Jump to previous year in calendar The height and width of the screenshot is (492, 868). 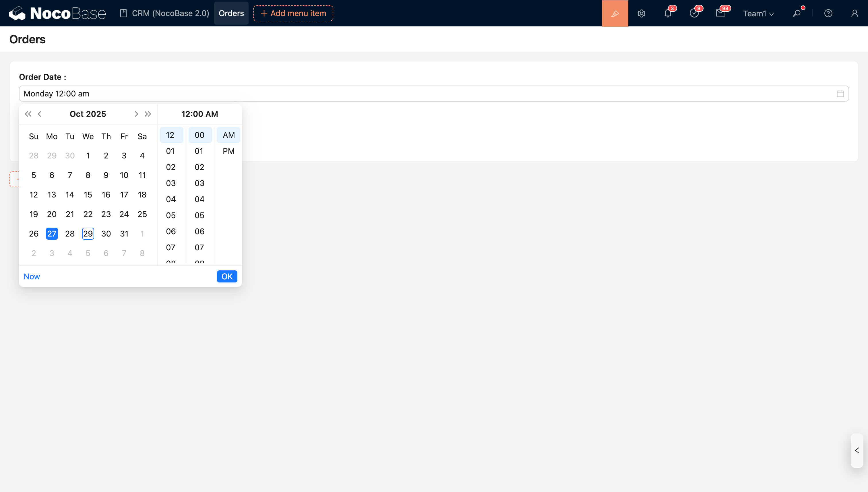pos(28,114)
